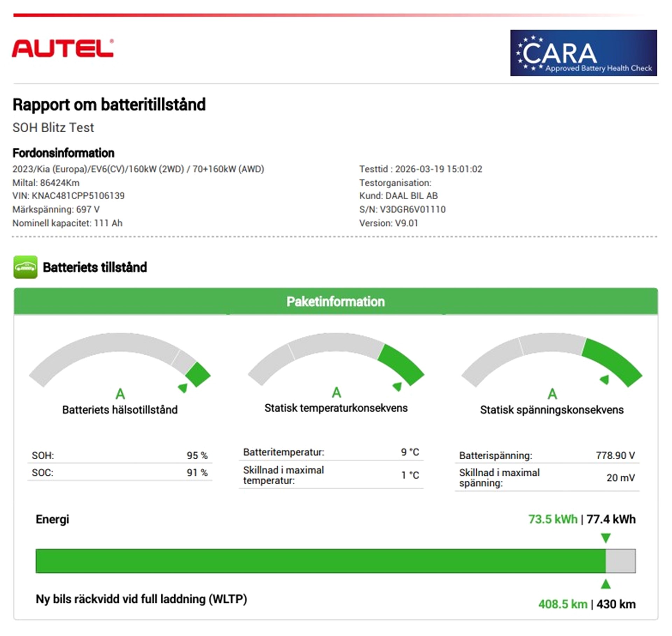Screen dimensions: 672x636
Task: Click the 408.5 km range value
Action: point(562,604)
